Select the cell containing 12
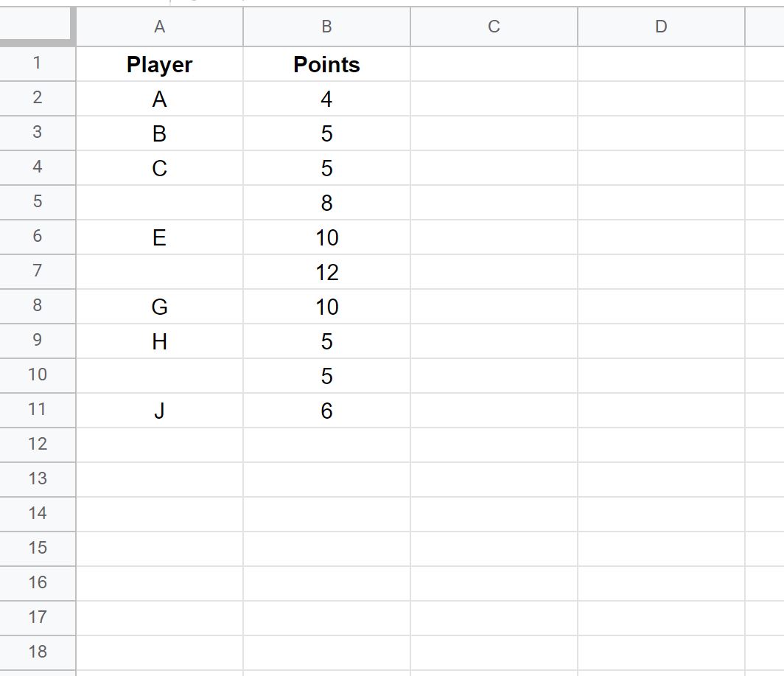The width and height of the screenshot is (784, 676). 326,272
